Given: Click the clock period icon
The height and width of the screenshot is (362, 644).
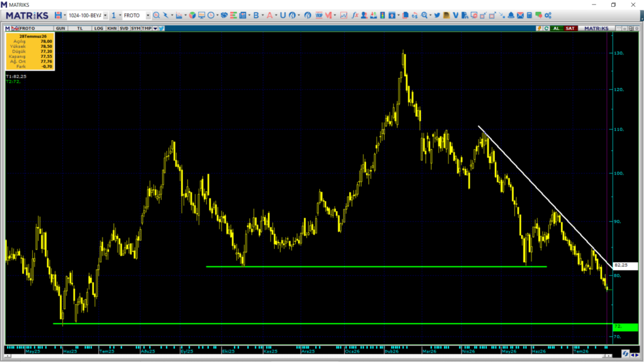Looking at the screenshot, I should click(x=211, y=15).
